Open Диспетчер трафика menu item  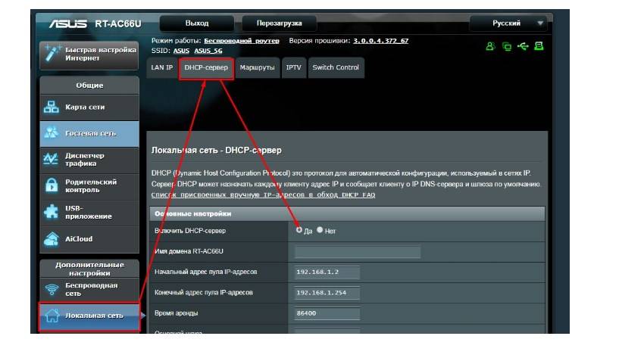click(x=89, y=160)
